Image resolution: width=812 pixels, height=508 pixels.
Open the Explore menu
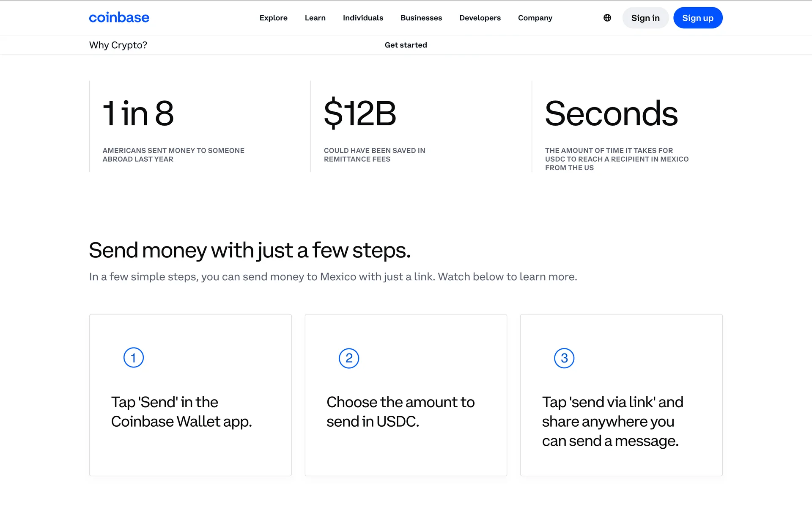[273, 18]
